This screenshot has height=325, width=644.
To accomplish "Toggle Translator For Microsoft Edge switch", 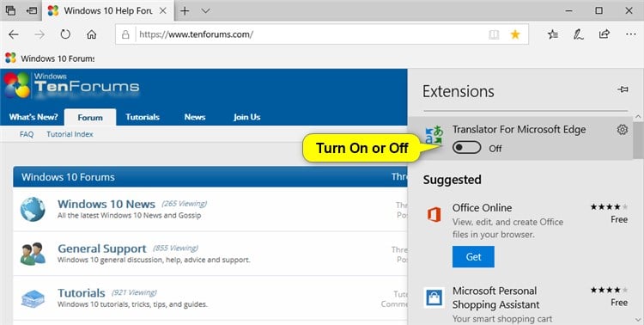I will tap(466, 147).
